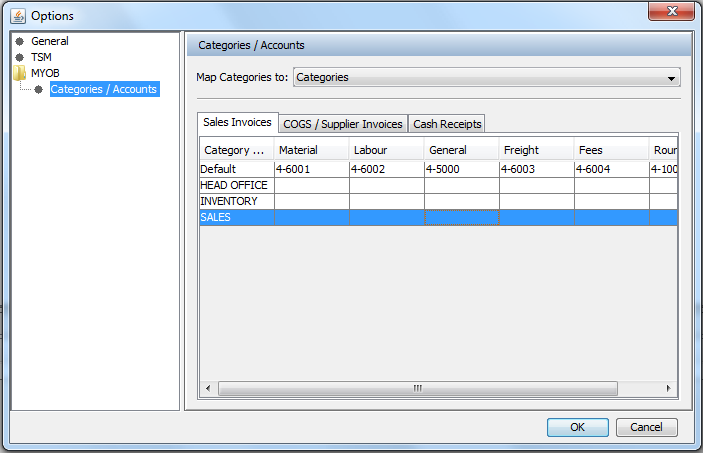Click the Java icon in the title bar
This screenshot has height=453, width=703.
17,15
